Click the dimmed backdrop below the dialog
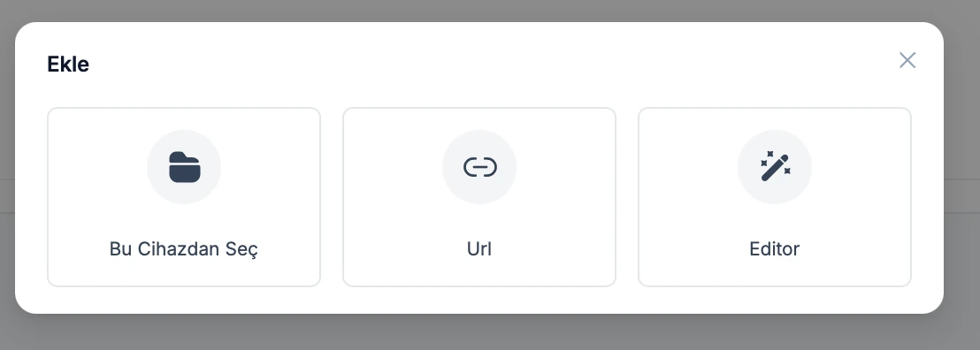The image size is (980, 350). click(490, 332)
